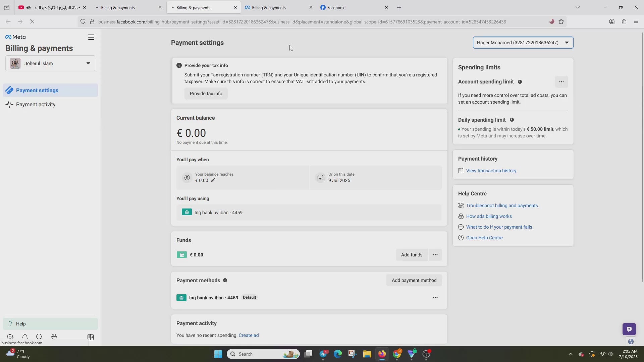Open File Explorer from the taskbar
This screenshot has width=644, height=362.
367,354
